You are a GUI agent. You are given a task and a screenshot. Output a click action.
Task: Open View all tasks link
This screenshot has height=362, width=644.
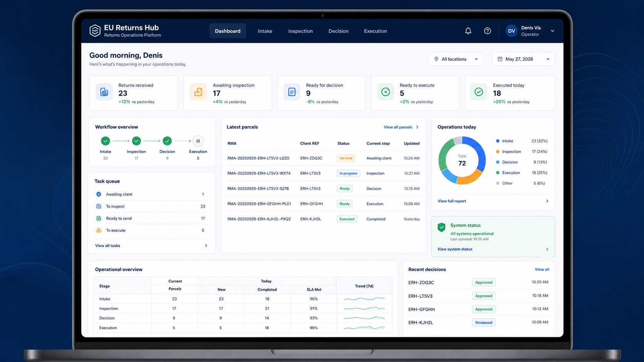click(x=107, y=245)
